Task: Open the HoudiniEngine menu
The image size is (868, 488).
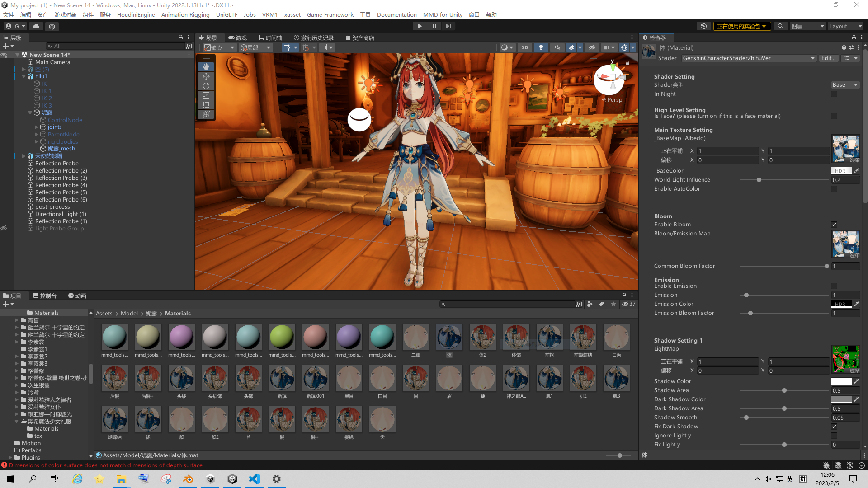Action: (136, 14)
